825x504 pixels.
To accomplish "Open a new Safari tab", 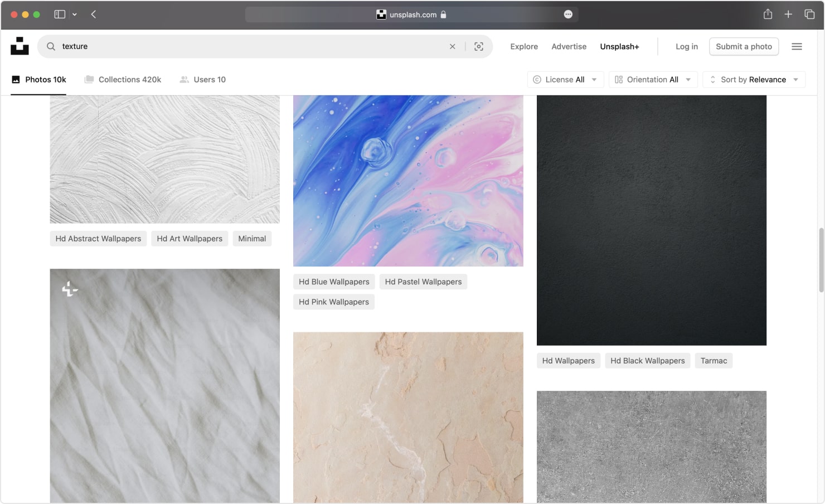I will pyautogui.click(x=788, y=14).
